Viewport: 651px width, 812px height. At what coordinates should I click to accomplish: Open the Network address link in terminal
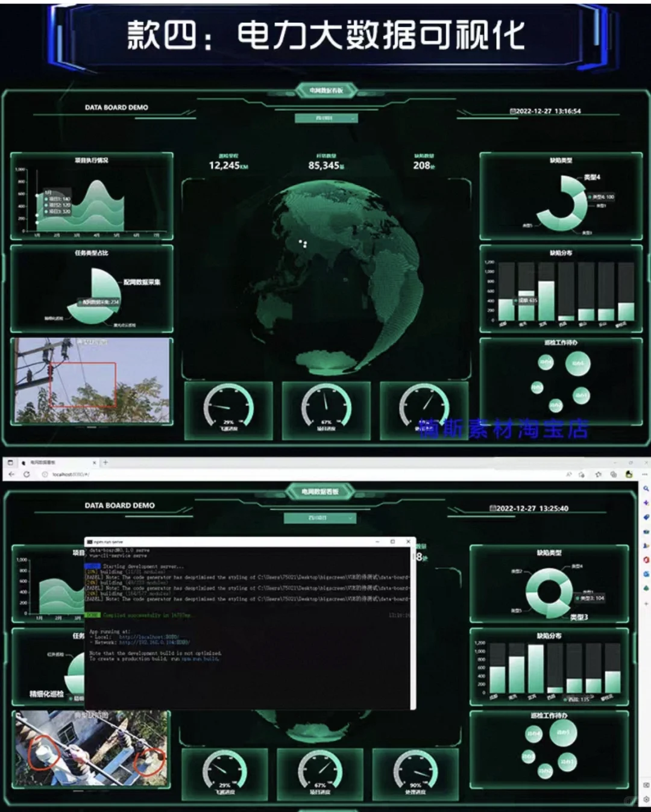154,642
